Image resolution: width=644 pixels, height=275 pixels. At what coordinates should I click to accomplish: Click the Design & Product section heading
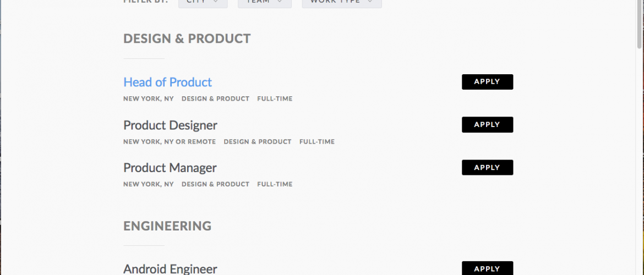coord(187,39)
